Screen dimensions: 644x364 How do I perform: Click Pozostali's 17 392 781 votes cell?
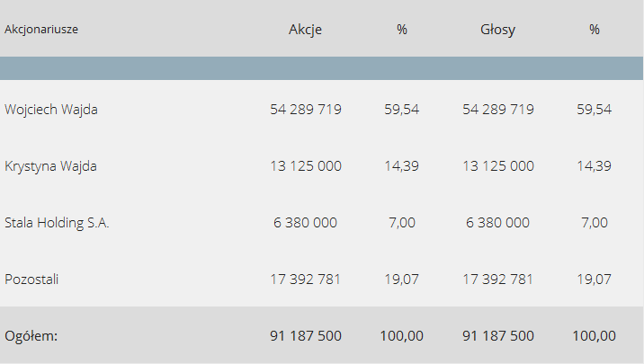coord(497,280)
